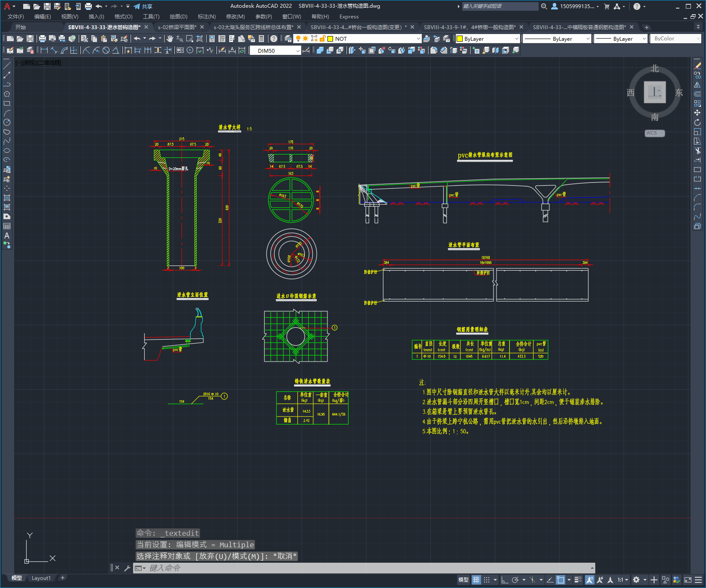Select the Circle tool in the left toolbar
706x588 pixels.
coord(7,123)
